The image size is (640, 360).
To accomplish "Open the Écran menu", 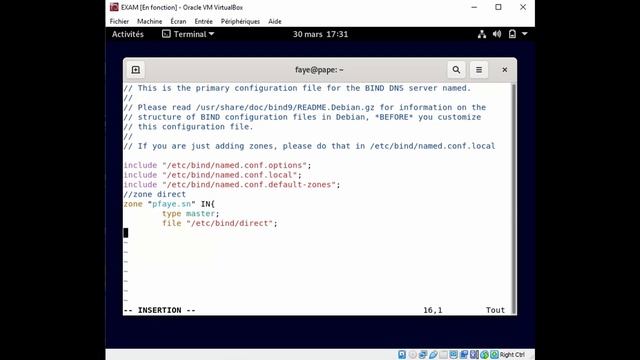I will click(178, 21).
